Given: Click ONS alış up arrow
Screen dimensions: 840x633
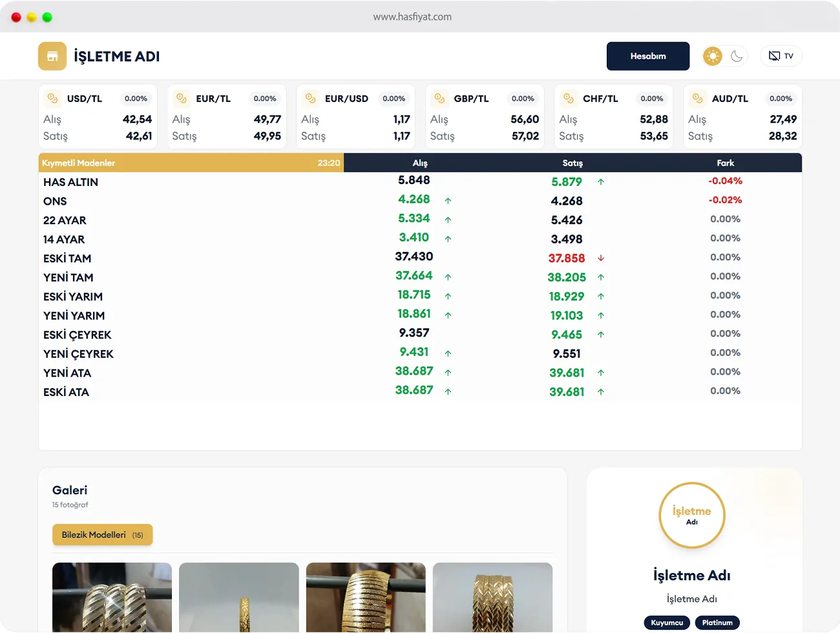Looking at the screenshot, I should 448,201.
